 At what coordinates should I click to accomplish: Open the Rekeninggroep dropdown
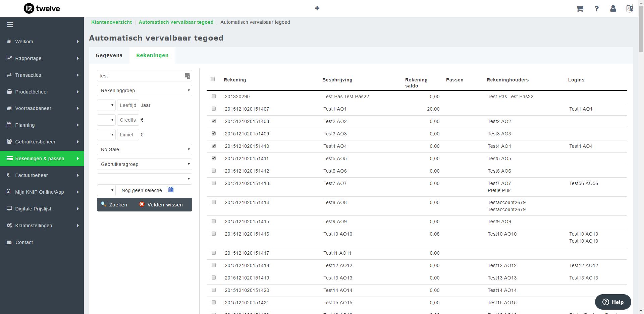[x=144, y=90]
